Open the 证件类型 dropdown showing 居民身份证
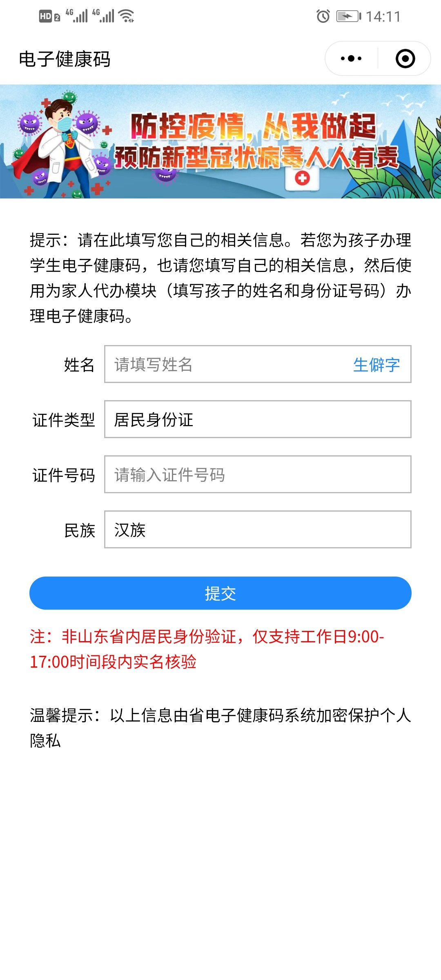This screenshot has width=441, height=980. (257, 419)
